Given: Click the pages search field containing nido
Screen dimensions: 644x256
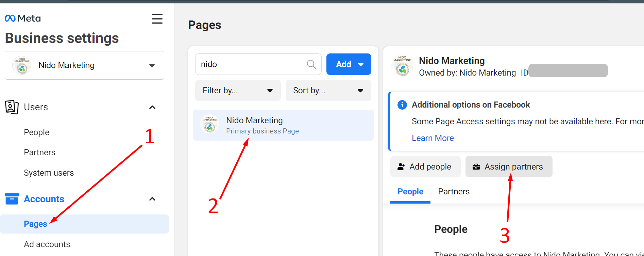Looking at the screenshot, I should tap(258, 64).
